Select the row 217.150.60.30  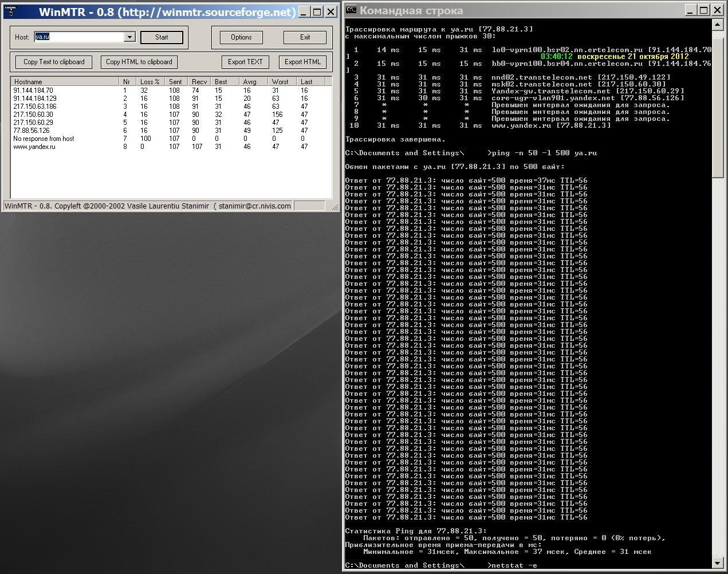click(171, 115)
